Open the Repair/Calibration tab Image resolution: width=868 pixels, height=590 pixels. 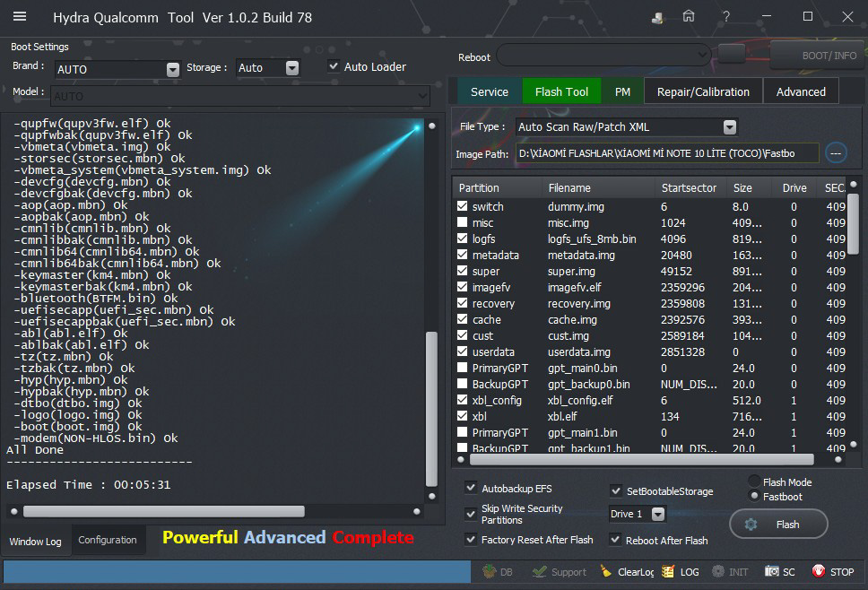(703, 91)
